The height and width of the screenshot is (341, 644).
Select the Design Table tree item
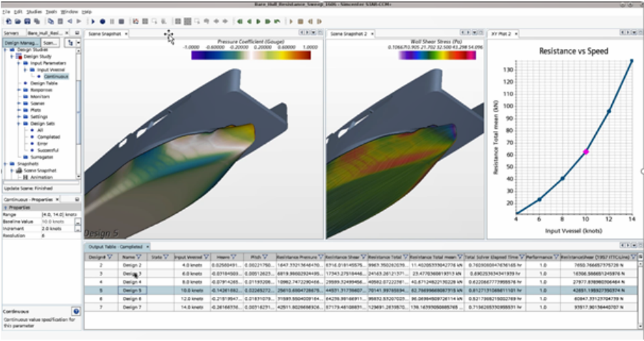click(43, 83)
